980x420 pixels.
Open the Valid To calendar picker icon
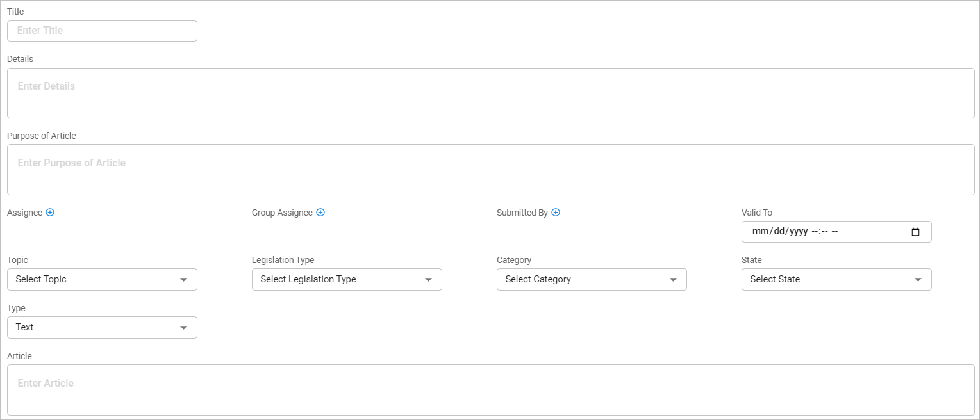[x=915, y=232]
